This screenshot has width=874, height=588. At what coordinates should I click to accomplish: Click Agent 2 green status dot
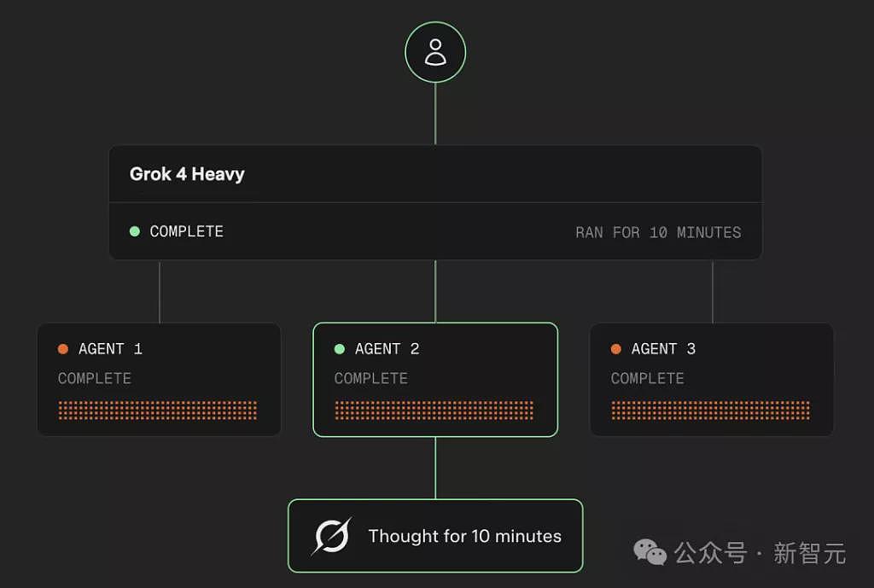340,349
